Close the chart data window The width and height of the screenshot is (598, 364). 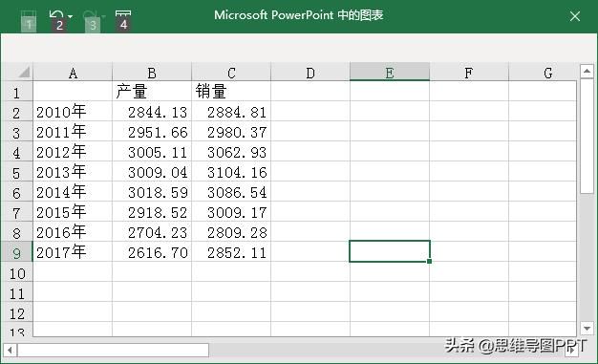pyautogui.click(x=575, y=16)
